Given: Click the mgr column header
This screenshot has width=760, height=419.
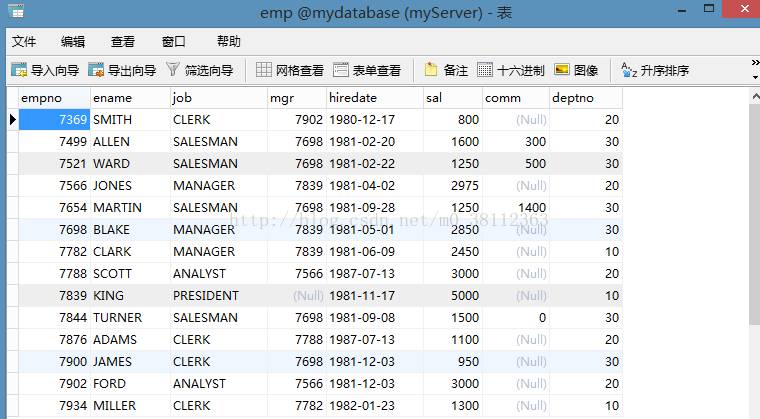Looking at the screenshot, I should 297,98.
